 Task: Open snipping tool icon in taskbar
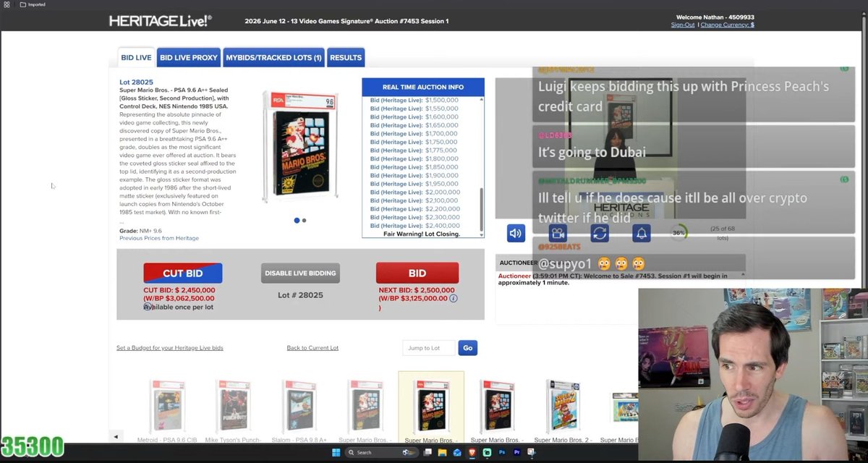(x=533, y=453)
